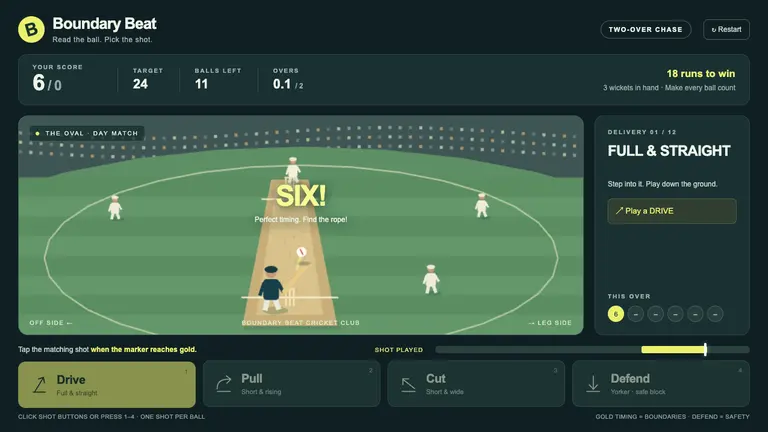Click the Boundary Beat yellow logo

31,29
